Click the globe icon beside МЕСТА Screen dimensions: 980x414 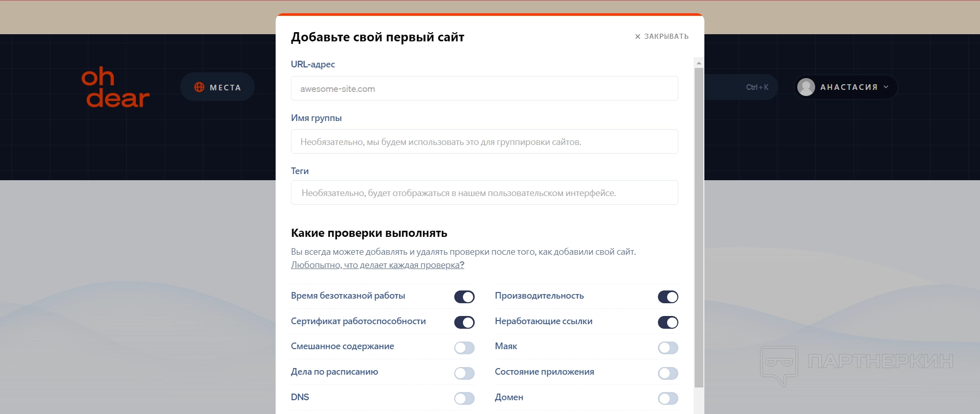[x=199, y=87]
